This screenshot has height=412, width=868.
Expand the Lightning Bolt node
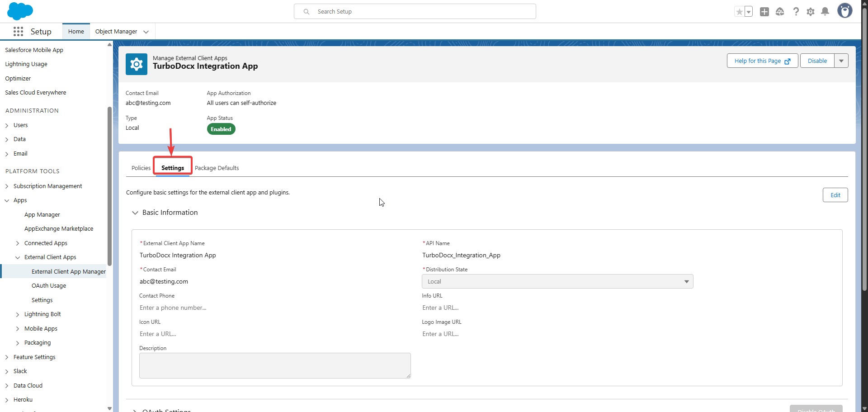click(18, 314)
